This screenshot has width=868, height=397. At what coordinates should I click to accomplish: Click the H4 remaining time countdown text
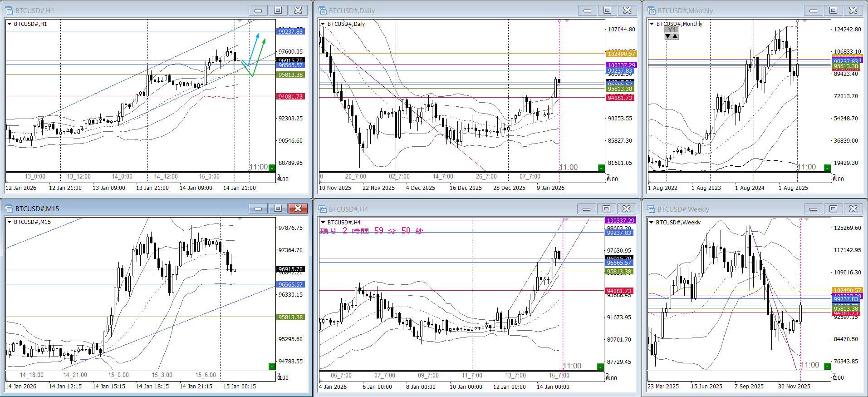[x=371, y=231]
